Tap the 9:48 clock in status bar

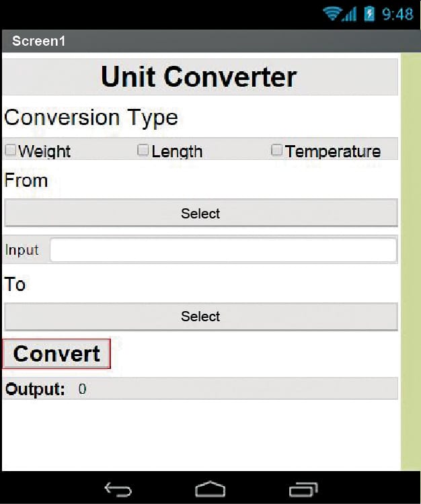397,14
